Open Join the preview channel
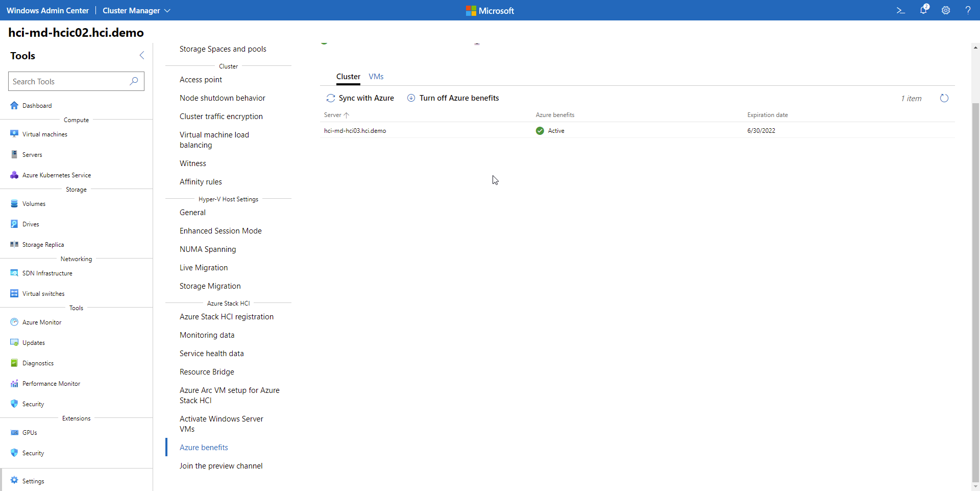Viewport: 980px width, 491px height. click(x=221, y=466)
